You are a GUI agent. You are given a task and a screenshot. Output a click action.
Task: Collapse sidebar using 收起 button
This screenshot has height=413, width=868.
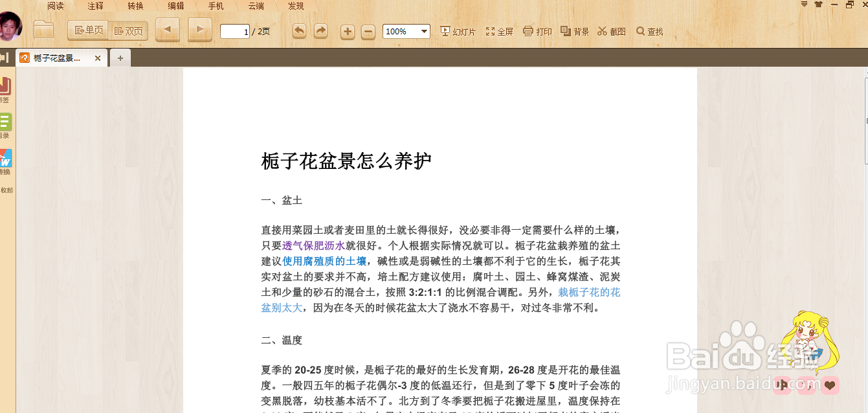[5, 190]
